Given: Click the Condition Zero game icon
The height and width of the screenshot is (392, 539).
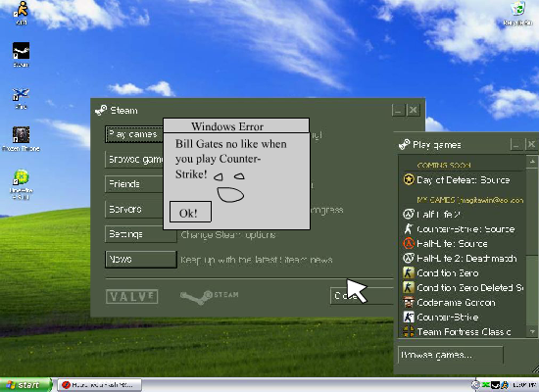Looking at the screenshot, I should pyautogui.click(x=409, y=272).
